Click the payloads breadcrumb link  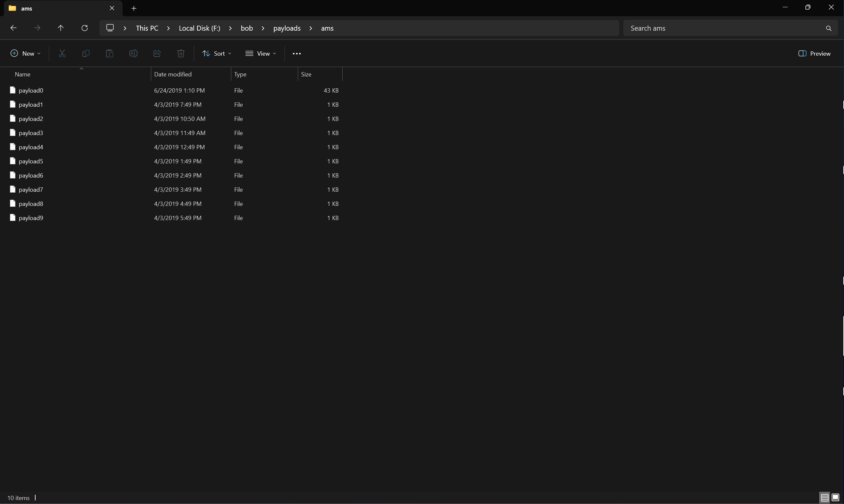tap(287, 28)
